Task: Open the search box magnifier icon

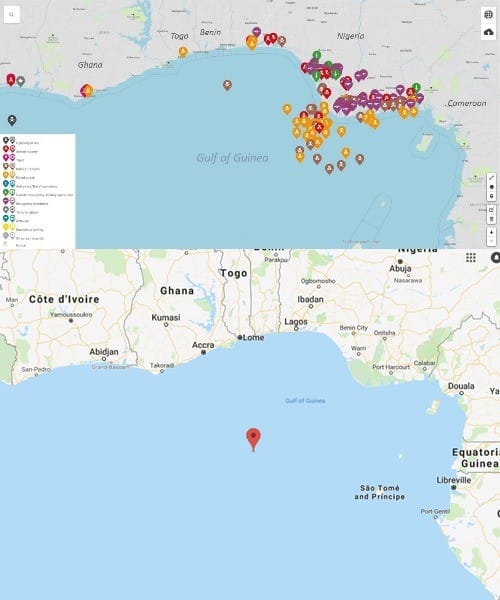Action: [x=11, y=15]
